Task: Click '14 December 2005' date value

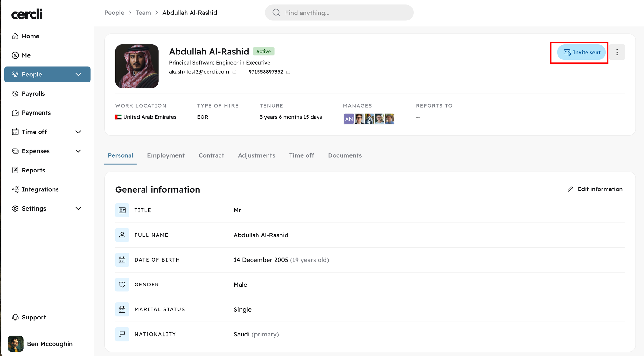Action: [x=261, y=260]
